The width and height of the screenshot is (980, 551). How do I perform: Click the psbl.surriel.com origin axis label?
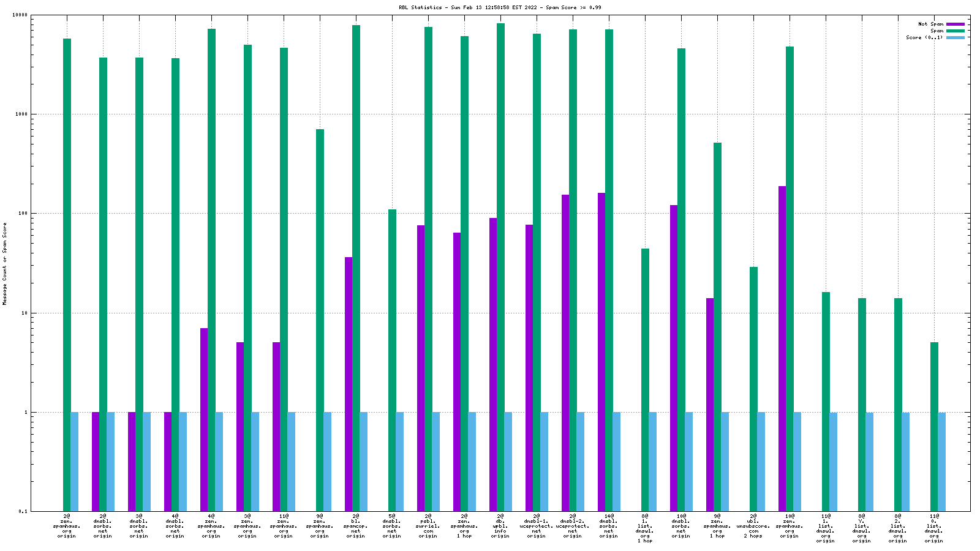(428, 527)
